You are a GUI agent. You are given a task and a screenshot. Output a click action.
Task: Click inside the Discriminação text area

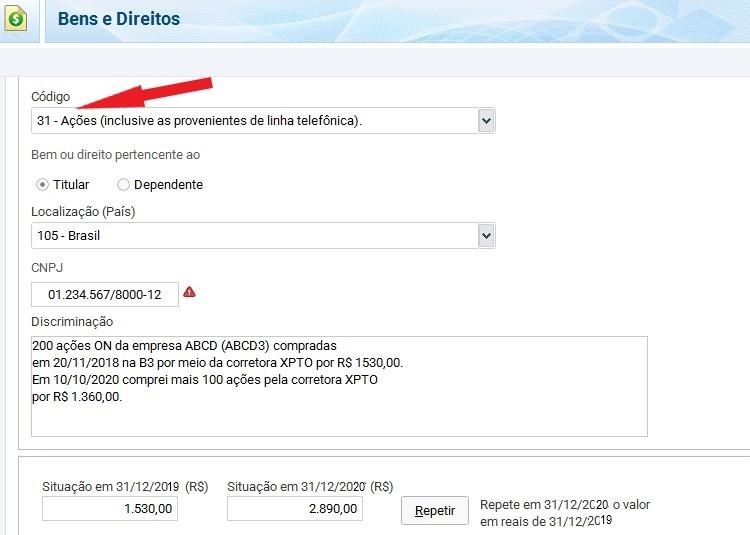339,386
